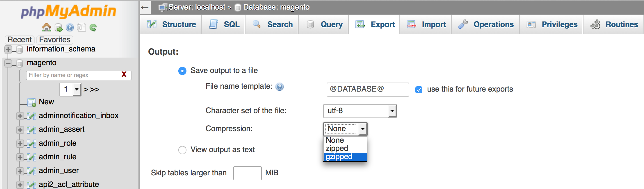The width and height of the screenshot is (644, 189).
Task: Click the log out icon
Action: (58, 28)
